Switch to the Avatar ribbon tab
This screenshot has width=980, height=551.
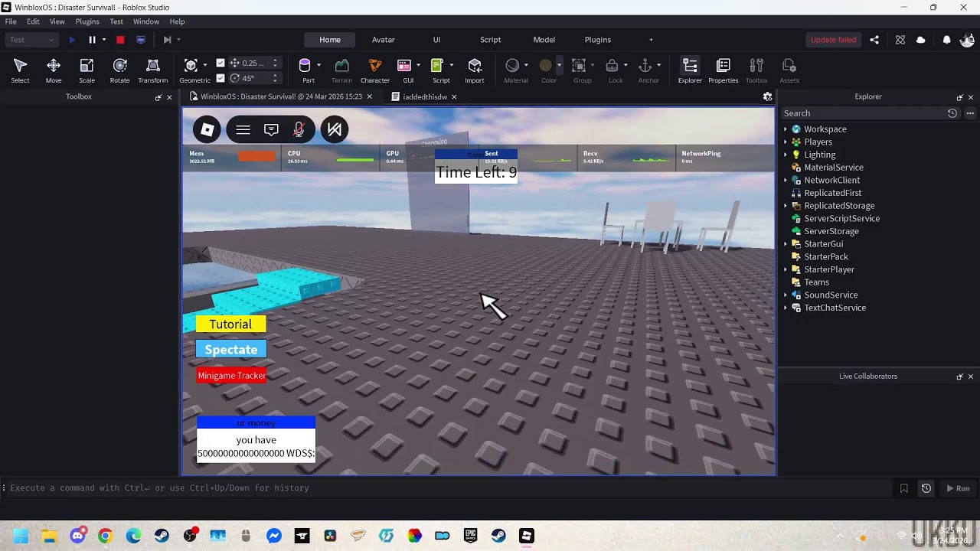click(x=384, y=40)
